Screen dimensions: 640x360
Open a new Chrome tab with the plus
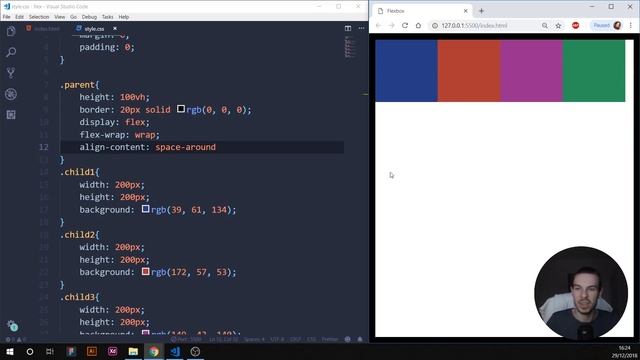tap(481, 11)
